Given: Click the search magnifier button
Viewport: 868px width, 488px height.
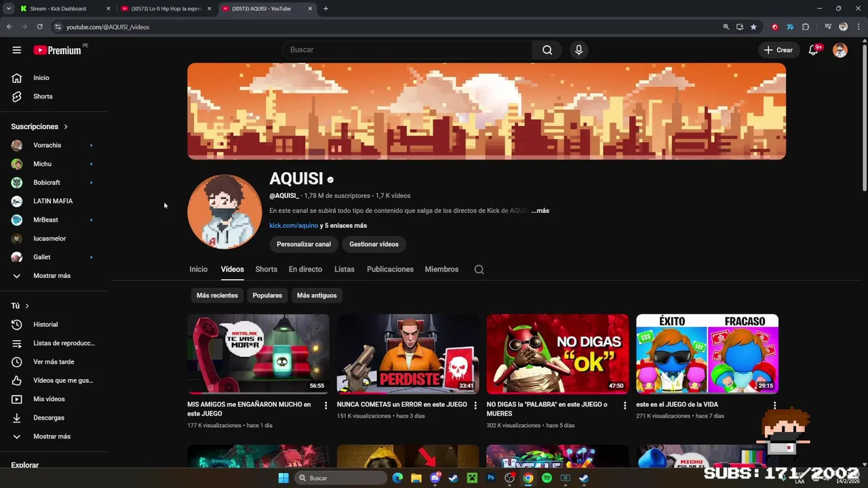Looking at the screenshot, I should tap(547, 49).
